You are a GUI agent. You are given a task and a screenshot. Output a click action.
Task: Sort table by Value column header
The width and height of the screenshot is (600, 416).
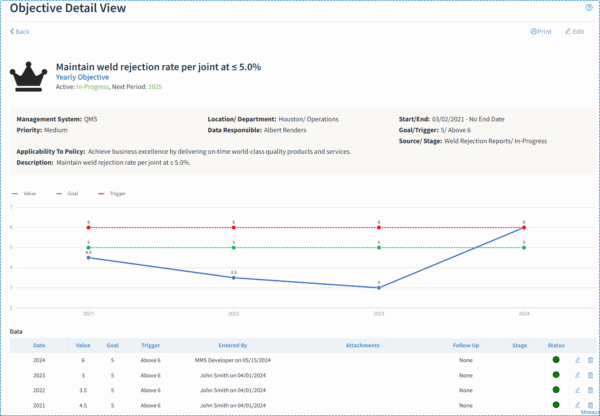pos(83,345)
